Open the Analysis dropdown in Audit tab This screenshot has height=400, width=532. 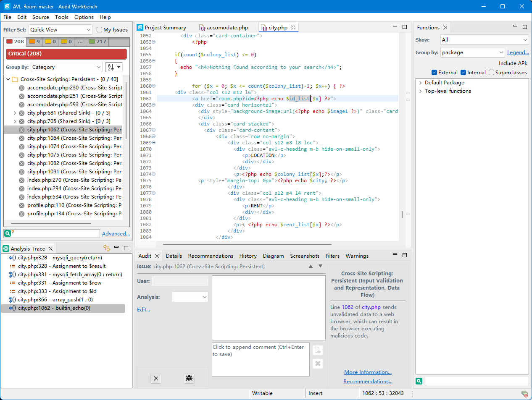tap(190, 297)
